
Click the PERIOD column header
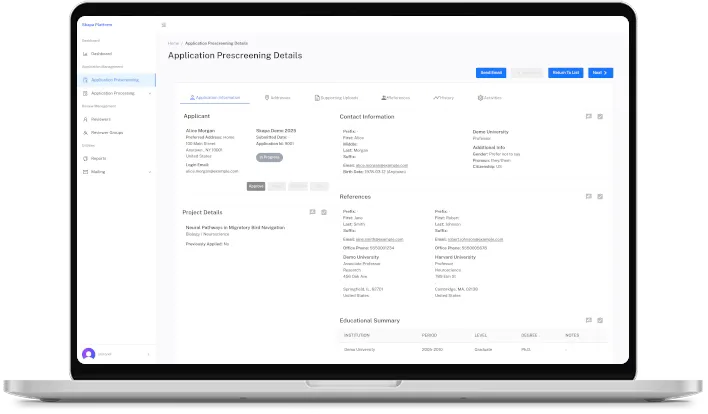[x=429, y=335]
